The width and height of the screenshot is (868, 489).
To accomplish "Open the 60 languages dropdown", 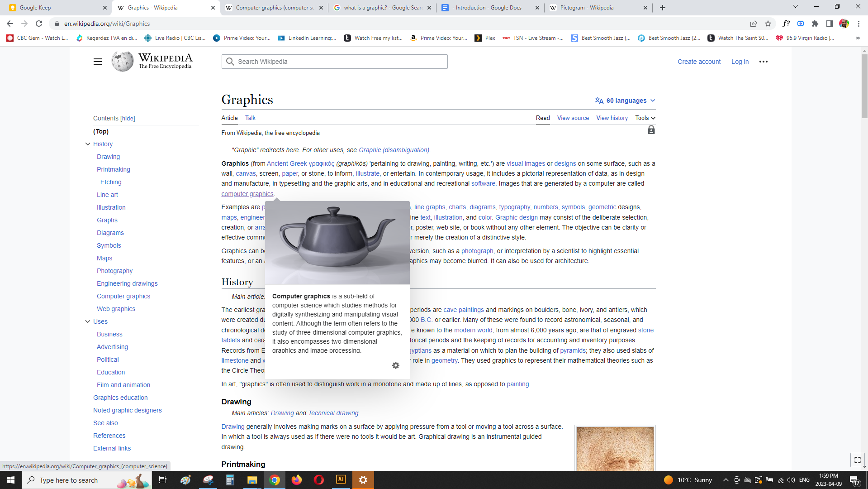I will coord(626,101).
